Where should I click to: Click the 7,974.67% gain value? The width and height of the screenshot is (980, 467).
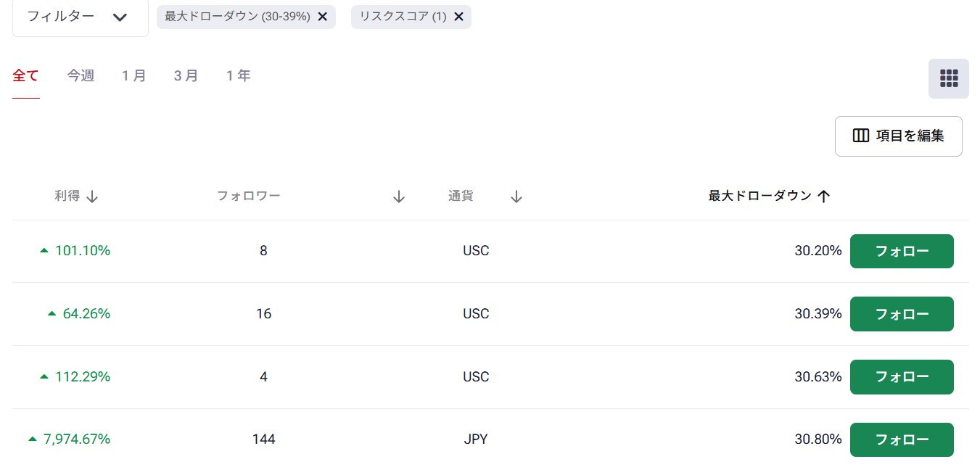(76, 439)
